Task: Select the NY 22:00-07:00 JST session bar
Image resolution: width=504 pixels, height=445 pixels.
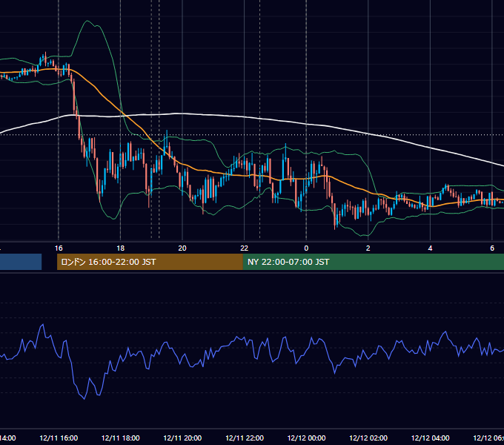Action: [x=373, y=262]
